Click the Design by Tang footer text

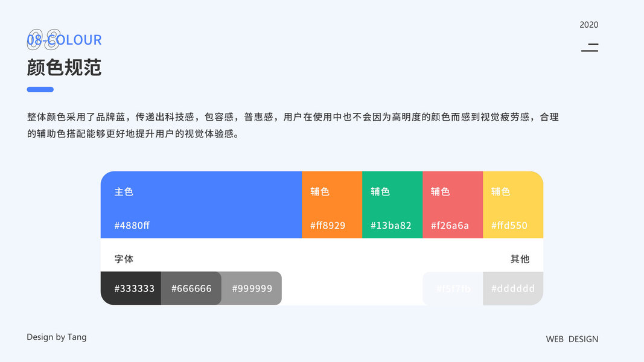pos(57,337)
